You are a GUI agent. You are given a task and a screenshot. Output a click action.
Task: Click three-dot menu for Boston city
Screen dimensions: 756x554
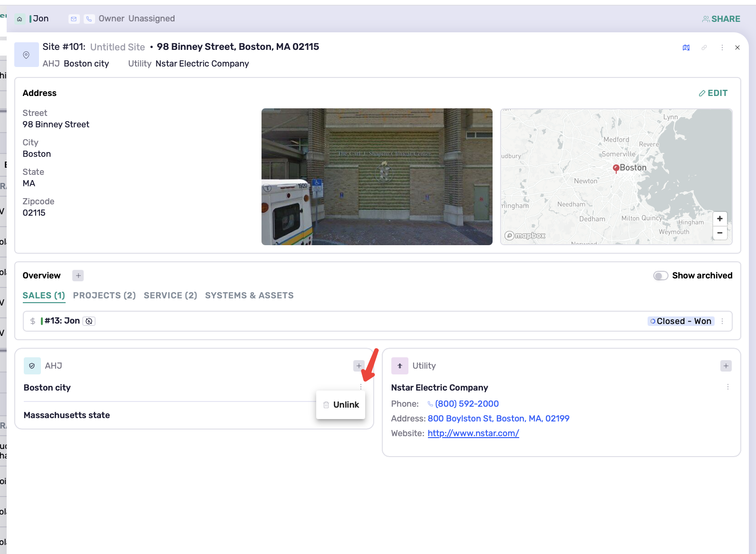(361, 387)
